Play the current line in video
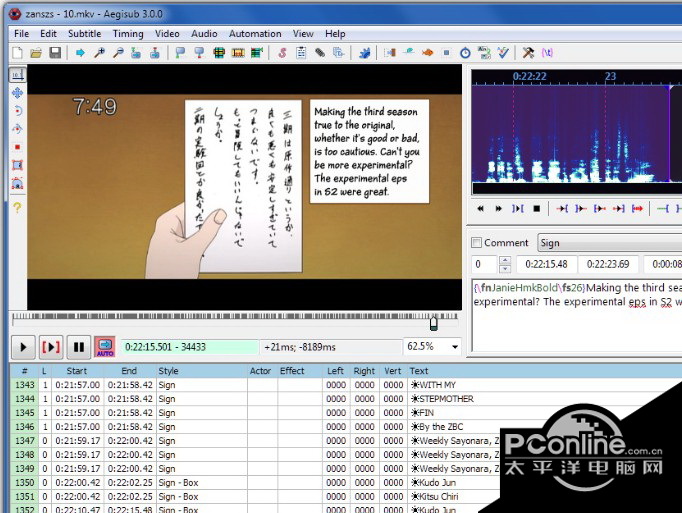The width and height of the screenshot is (682, 513). [x=51, y=347]
